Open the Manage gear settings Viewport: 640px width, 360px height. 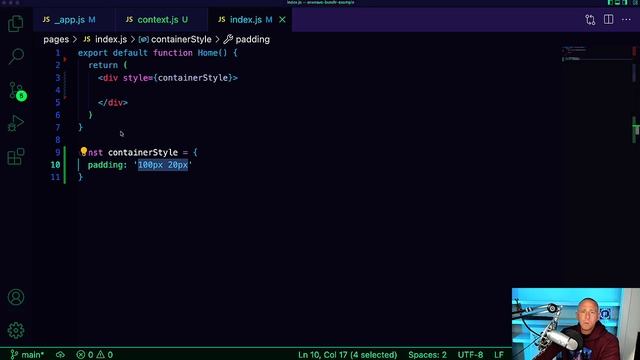16,330
